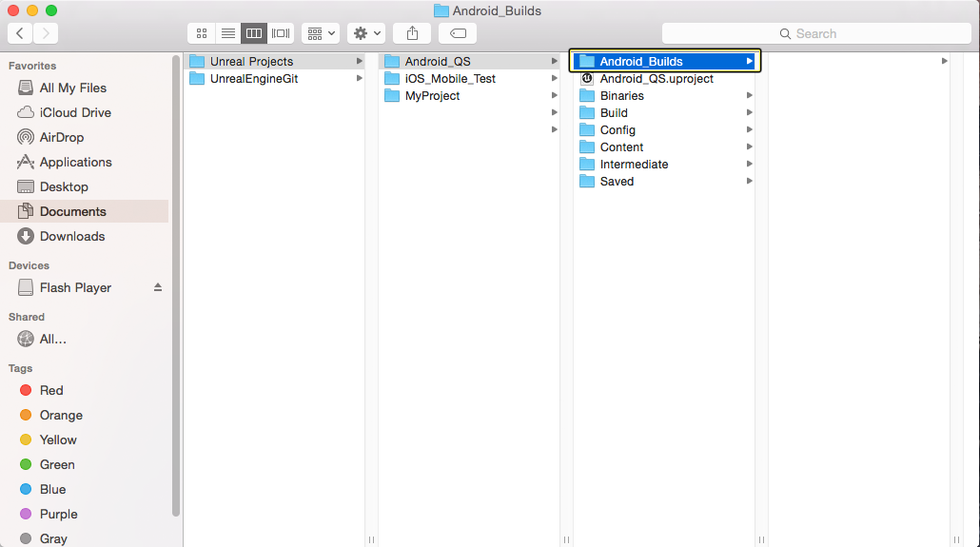Expand Binaries with its arrow
This screenshot has height=547, width=980.
(750, 96)
